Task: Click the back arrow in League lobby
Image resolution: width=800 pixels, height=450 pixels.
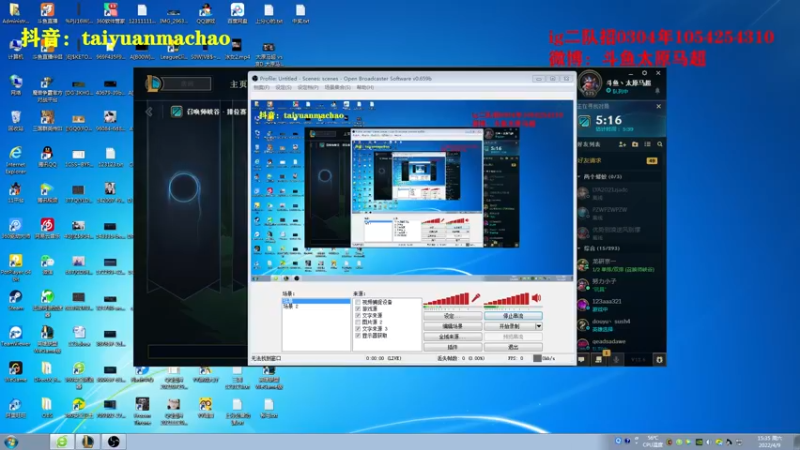Action: pyautogui.click(x=149, y=111)
